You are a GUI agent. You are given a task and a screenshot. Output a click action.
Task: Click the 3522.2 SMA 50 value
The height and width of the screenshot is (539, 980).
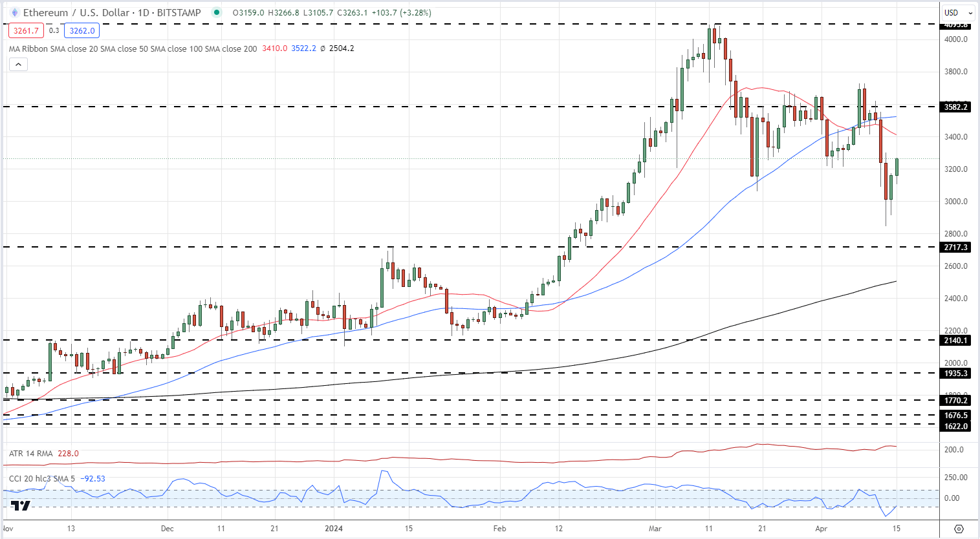[303, 48]
